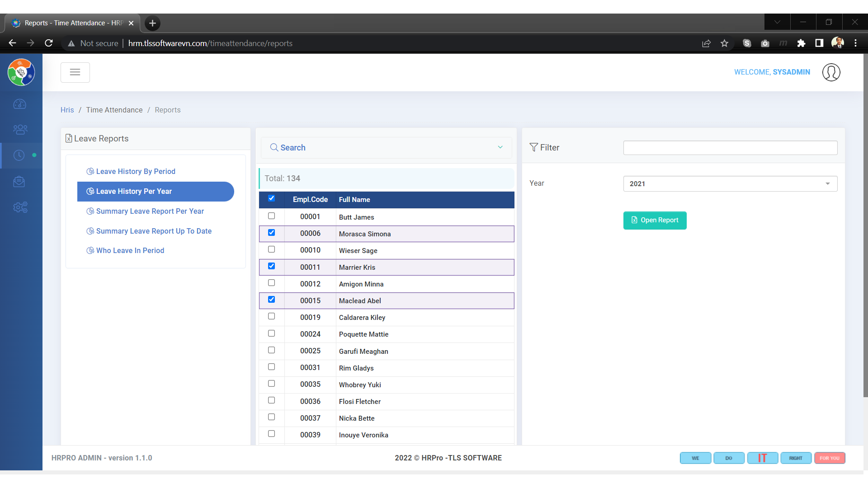Open the user profile icon near Welcome Sysadmin
Viewport: 868px width, 488px height.
point(831,72)
